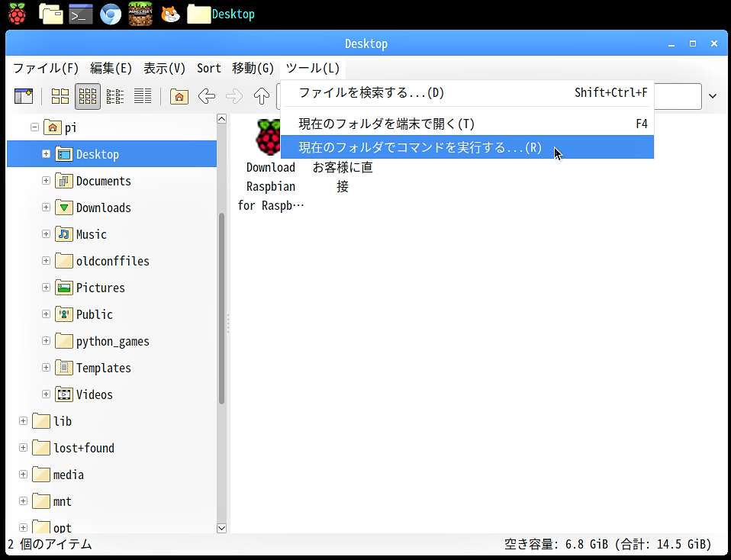Screen dimensions: 731x560
Task: Open the ファイル(F) menu
Action: tap(46, 68)
